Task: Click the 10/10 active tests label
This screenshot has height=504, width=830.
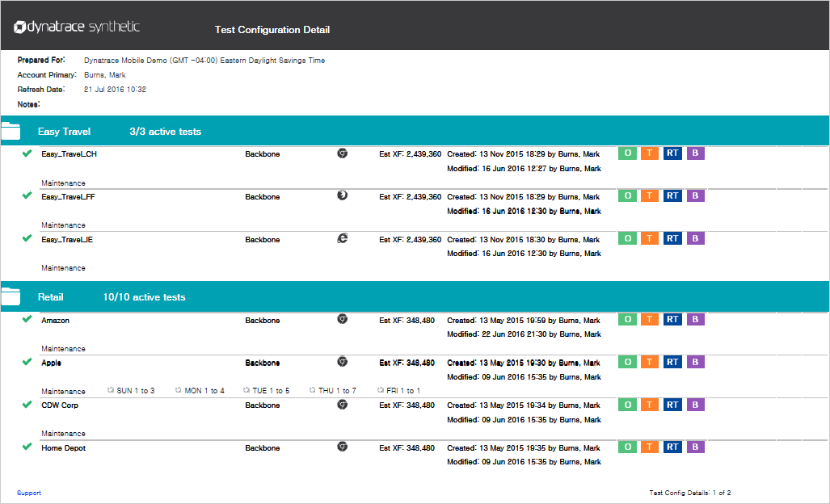Action: click(144, 297)
